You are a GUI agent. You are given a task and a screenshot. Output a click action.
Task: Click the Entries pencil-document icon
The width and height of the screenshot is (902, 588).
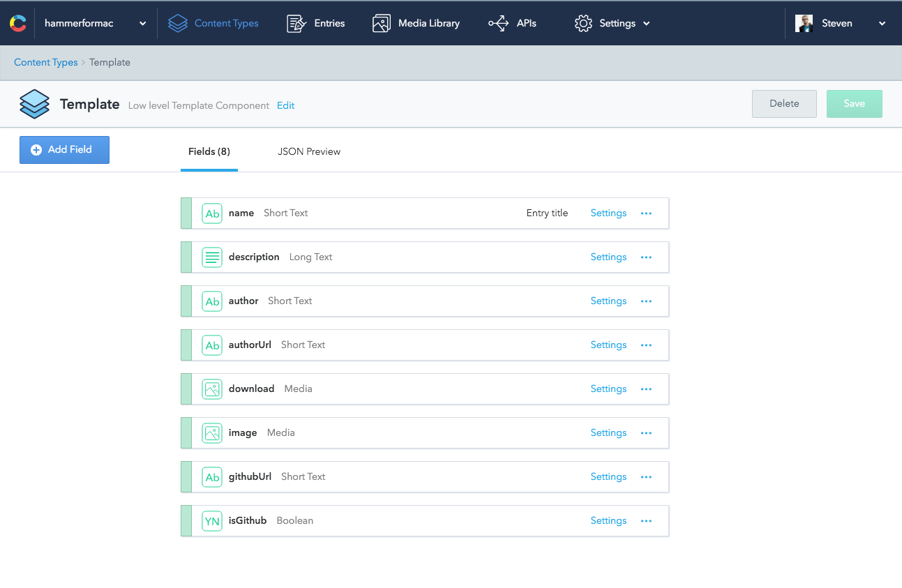pos(297,23)
